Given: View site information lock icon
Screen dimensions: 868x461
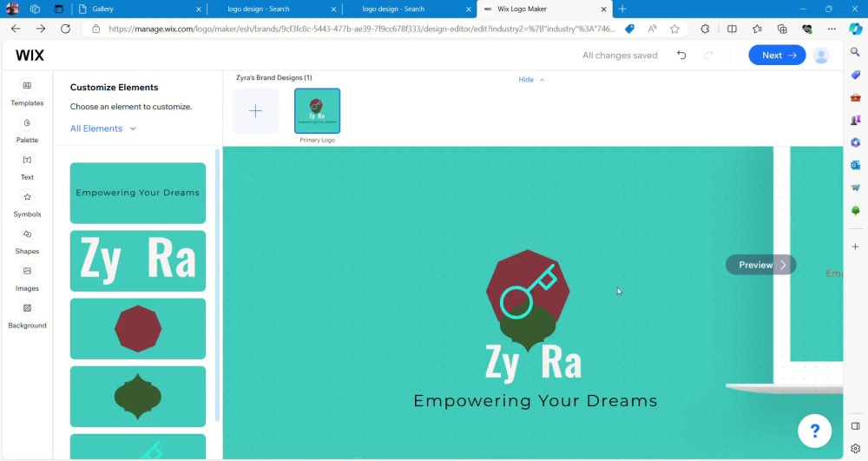Looking at the screenshot, I should click(95, 29).
